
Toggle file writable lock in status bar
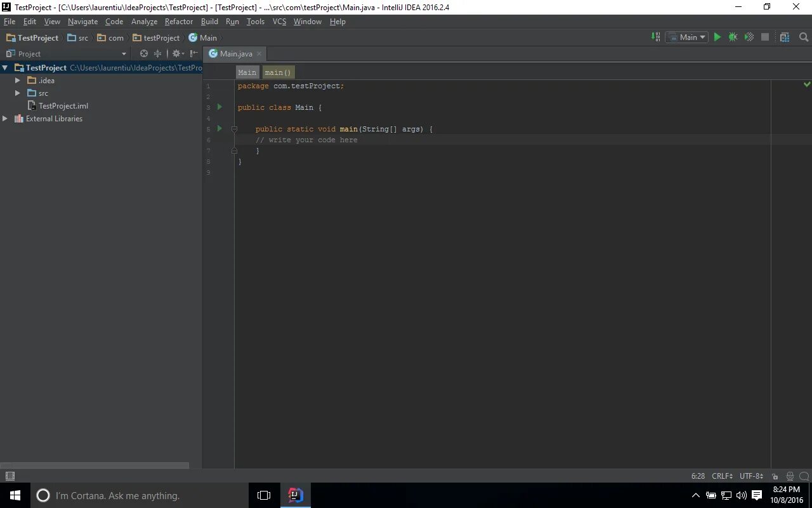coord(775,476)
